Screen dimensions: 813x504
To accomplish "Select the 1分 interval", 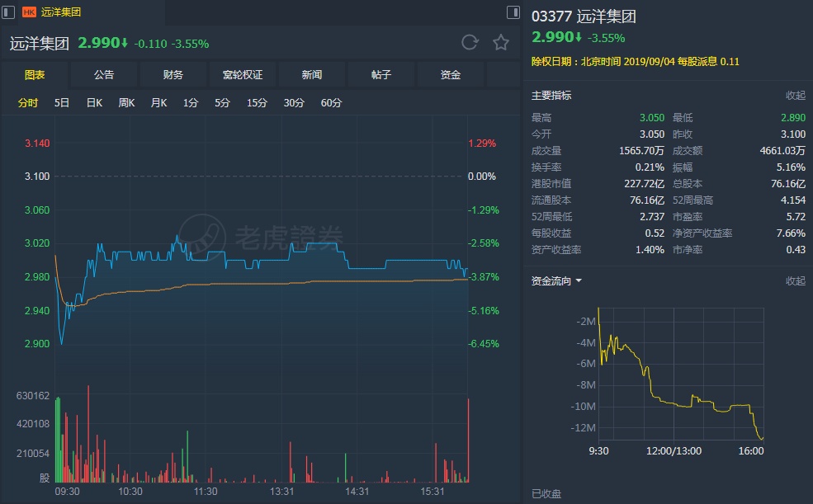I will [x=191, y=102].
